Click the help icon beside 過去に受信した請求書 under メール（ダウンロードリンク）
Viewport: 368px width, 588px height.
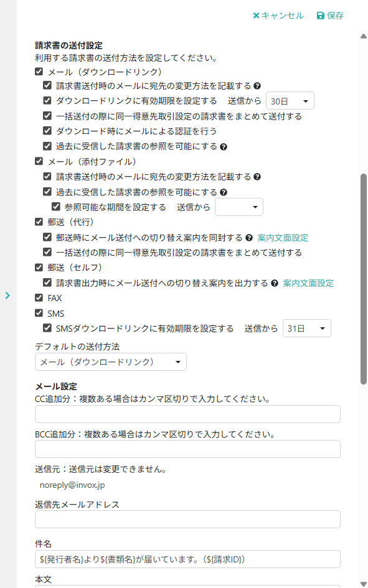coord(224,147)
